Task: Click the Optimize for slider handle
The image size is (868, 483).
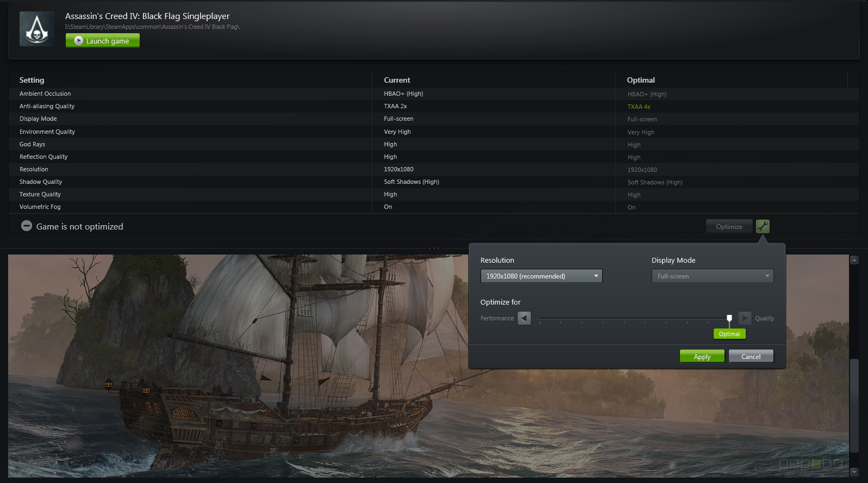Action: pos(729,318)
